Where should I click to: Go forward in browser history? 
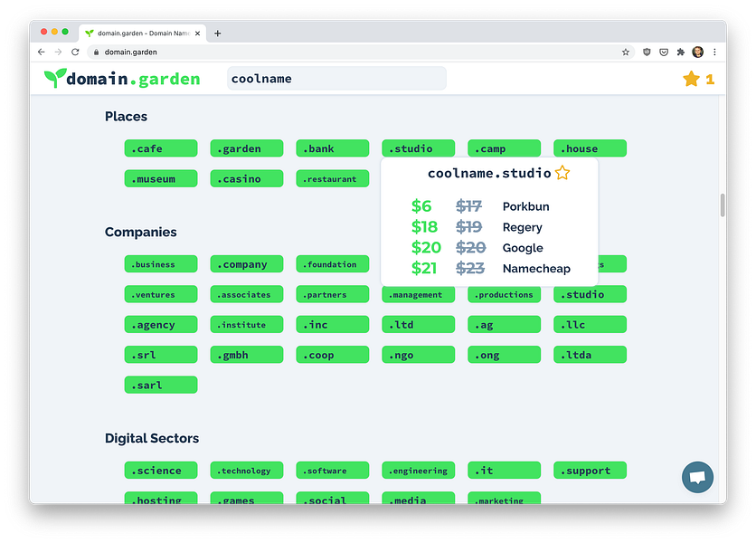click(59, 52)
